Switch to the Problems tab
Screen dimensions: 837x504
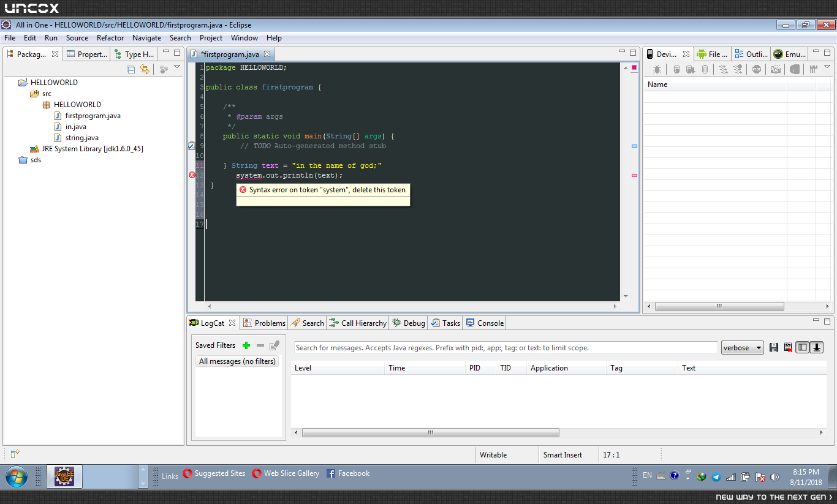(264, 323)
